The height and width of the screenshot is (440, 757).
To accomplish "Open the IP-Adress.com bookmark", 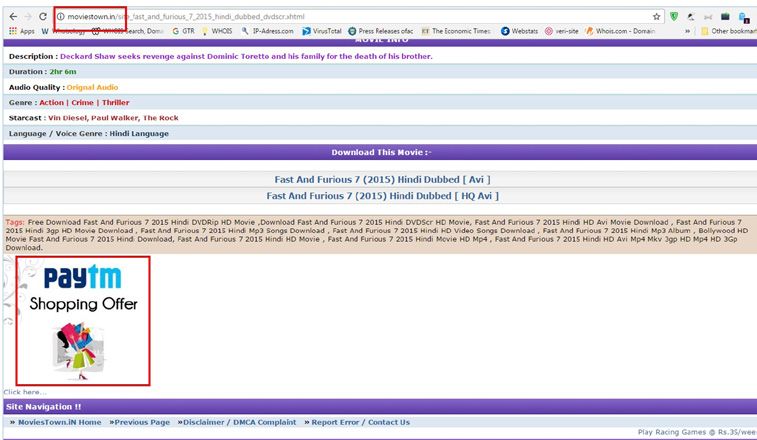I will [267, 31].
